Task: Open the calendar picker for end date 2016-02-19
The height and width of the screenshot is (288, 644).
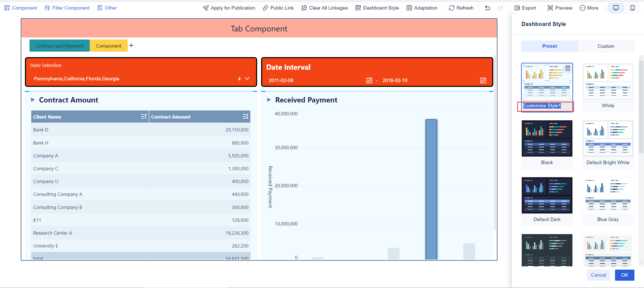Action: [x=483, y=80]
